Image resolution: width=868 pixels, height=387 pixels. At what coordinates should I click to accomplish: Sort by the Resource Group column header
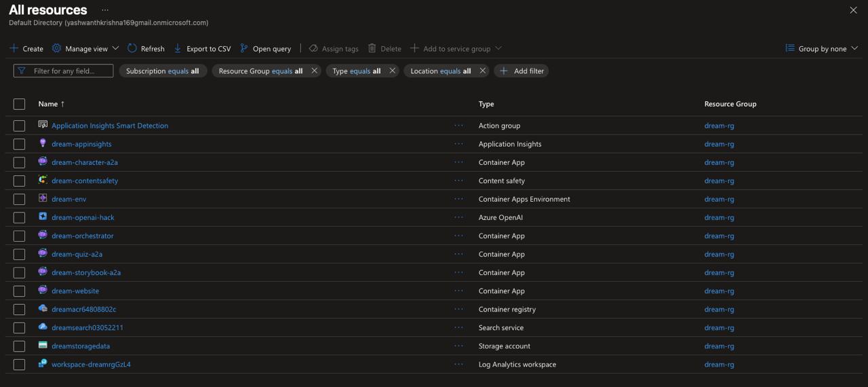point(730,104)
